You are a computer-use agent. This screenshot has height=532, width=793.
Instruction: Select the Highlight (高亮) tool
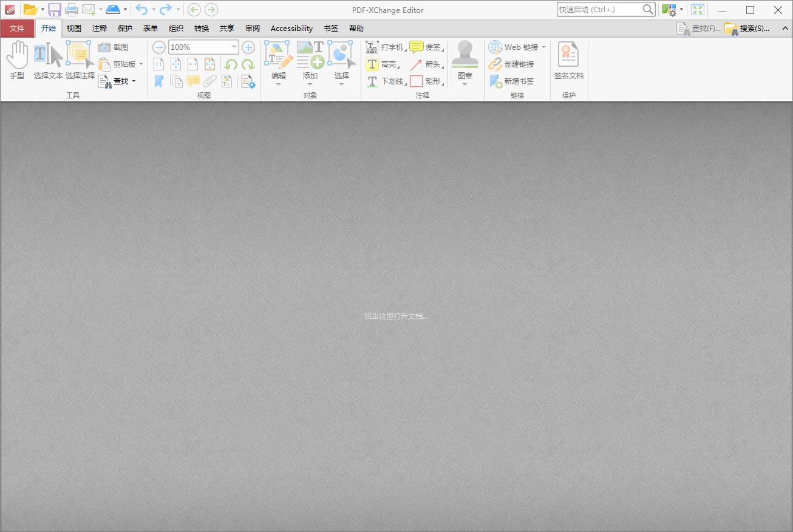[x=383, y=64]
